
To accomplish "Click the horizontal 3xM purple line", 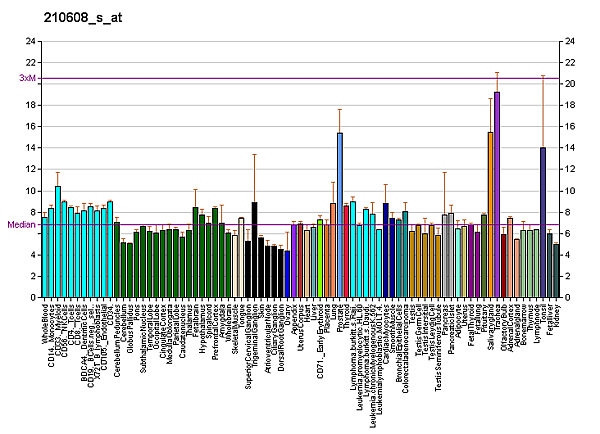I will pos(300,78).
